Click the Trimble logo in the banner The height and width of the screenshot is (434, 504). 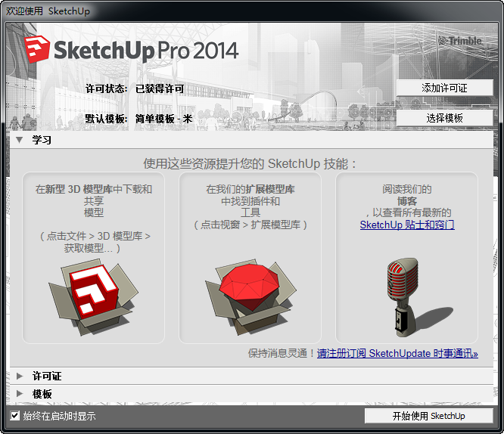click(x=461, y=41)
